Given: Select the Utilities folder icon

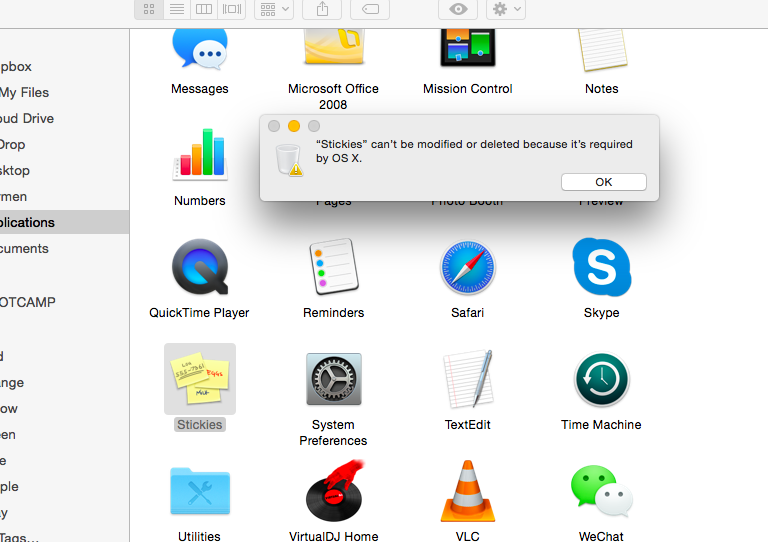Looking at the screenshot, I should (200, 492).
